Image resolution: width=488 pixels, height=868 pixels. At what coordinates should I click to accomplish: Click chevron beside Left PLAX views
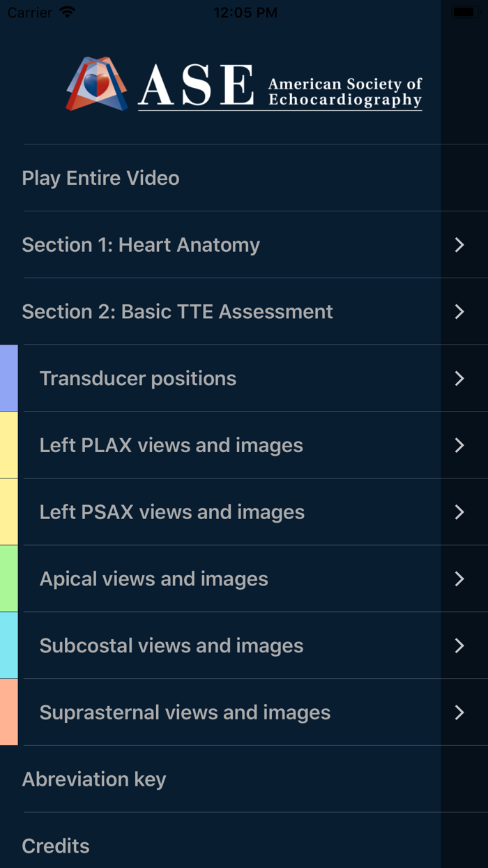tap(459, 445)
